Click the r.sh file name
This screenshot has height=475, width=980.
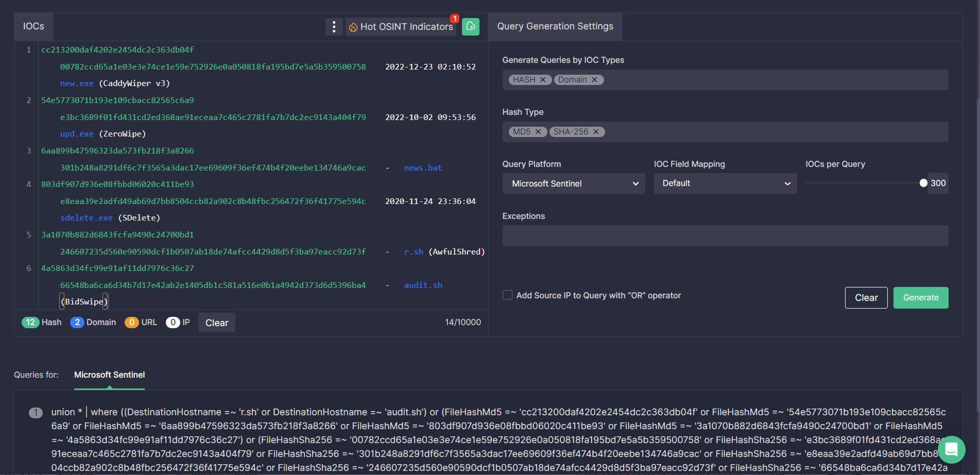pos(414,252)
